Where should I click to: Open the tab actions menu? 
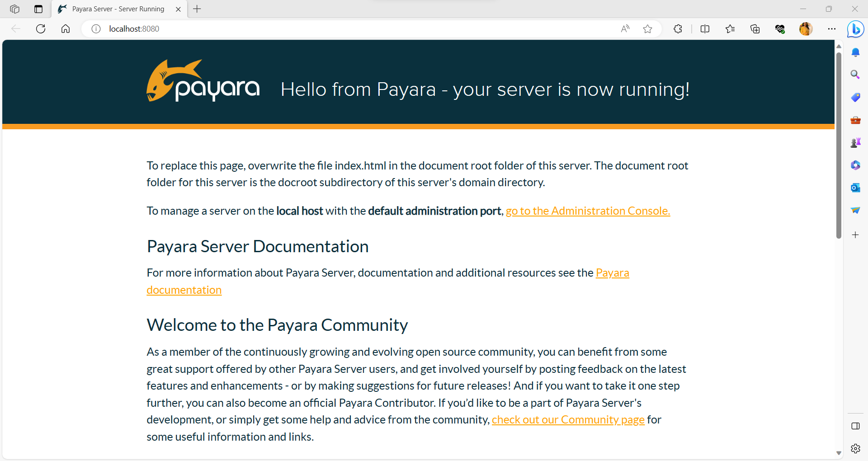[x=38, y=9]
